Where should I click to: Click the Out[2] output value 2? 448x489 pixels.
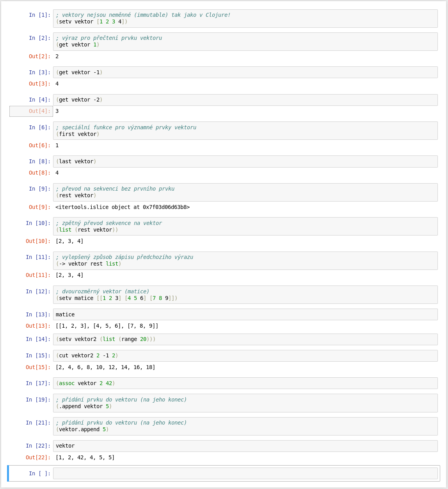click(x=57, y=56)
